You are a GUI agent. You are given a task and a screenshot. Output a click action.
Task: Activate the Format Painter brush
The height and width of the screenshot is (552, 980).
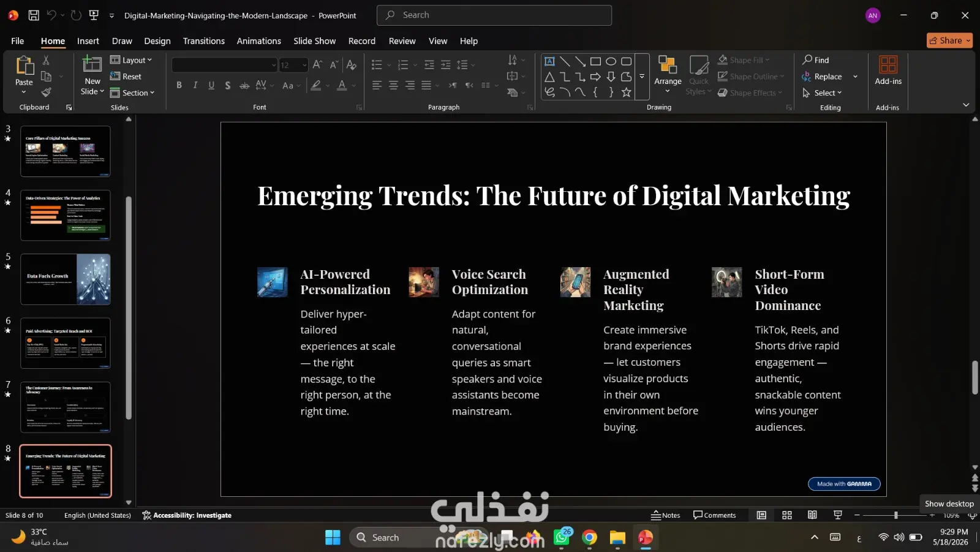coord(46,92)
